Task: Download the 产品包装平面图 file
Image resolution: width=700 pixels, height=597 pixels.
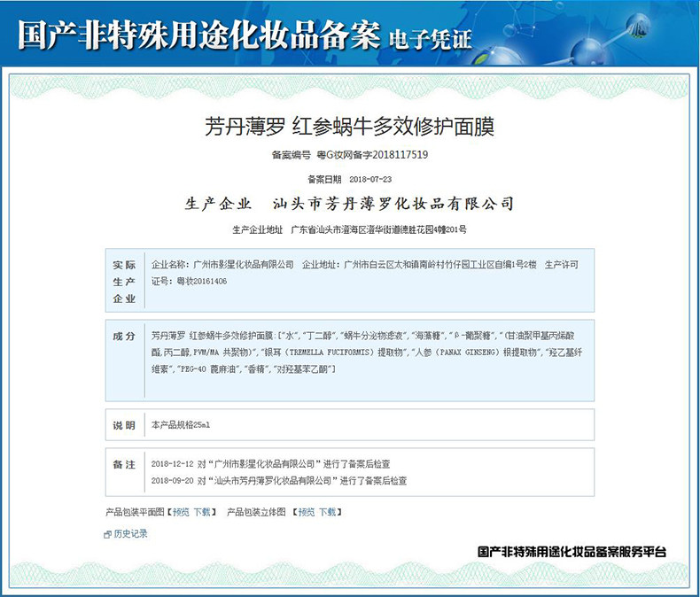Action: point(203,512)
